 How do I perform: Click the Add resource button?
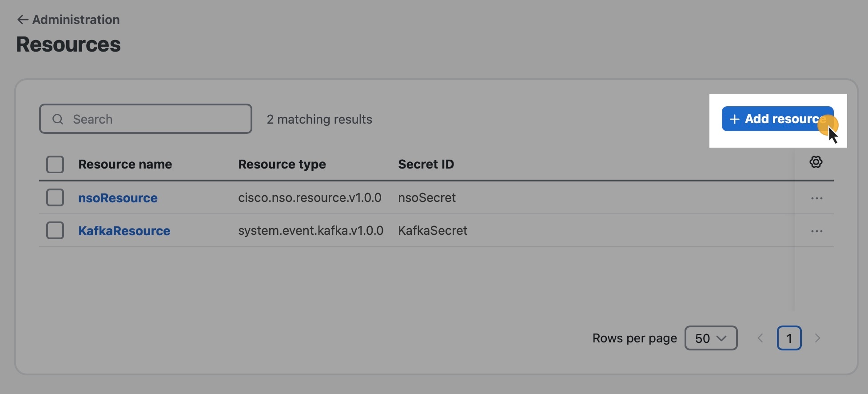pos(777,119)
